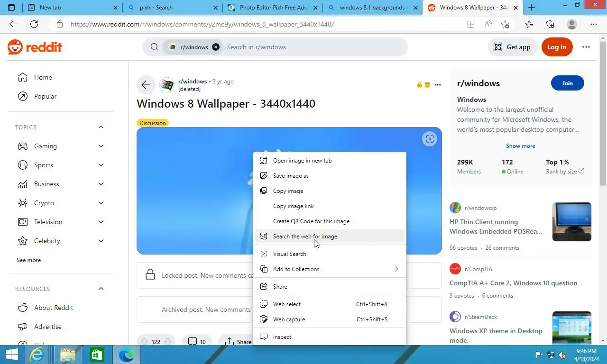607x364 pixels.
Task: Open Edge settings and more menu
Action: coord(594,24)
